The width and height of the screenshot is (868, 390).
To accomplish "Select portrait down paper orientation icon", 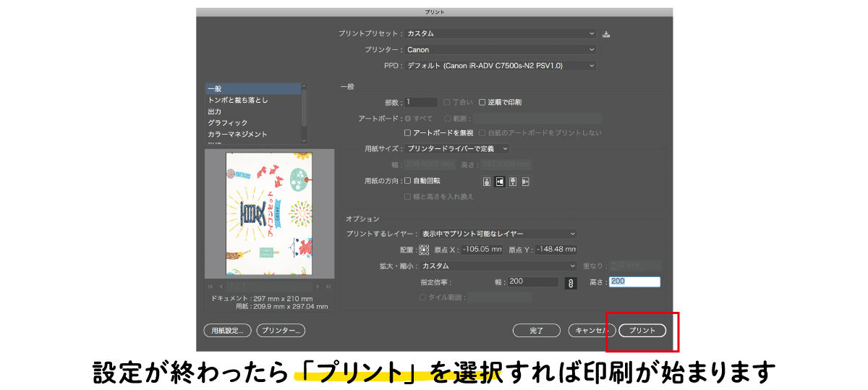I will click(x=512, y=181).
